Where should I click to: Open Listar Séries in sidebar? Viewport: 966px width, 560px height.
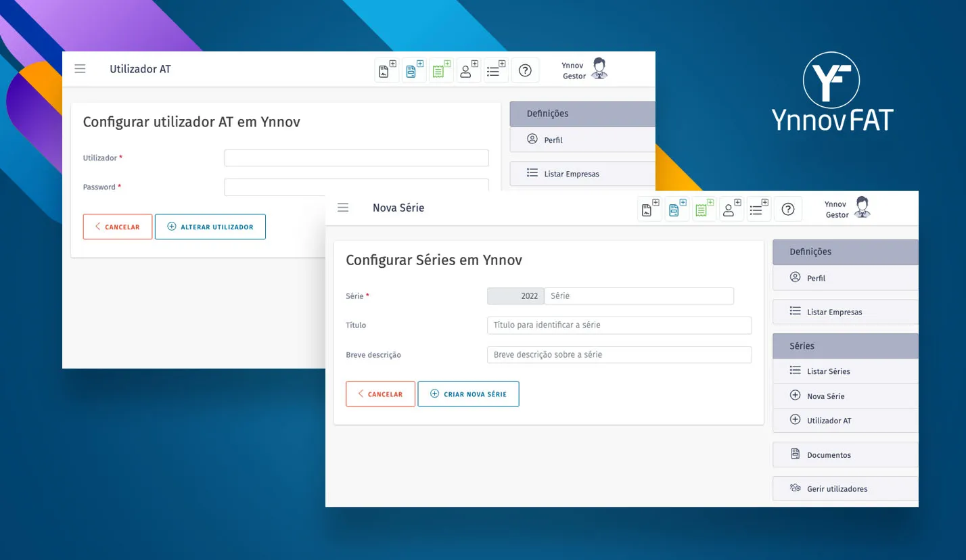pos(846,371)
